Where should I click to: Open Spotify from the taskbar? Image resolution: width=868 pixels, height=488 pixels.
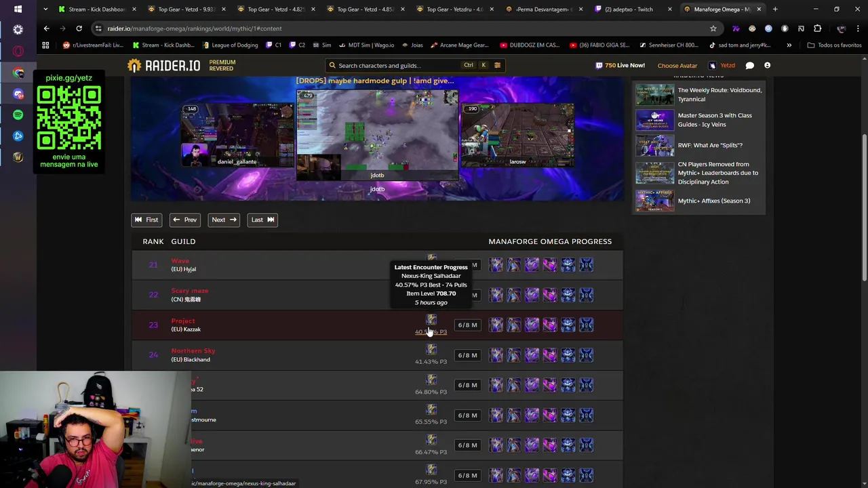(18, 115)
